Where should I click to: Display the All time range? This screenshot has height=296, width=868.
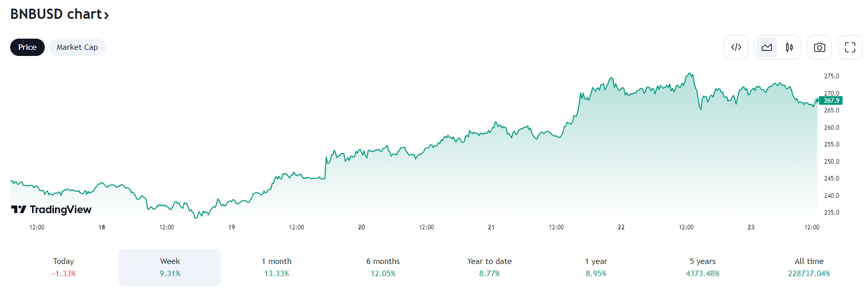[809, 267]
